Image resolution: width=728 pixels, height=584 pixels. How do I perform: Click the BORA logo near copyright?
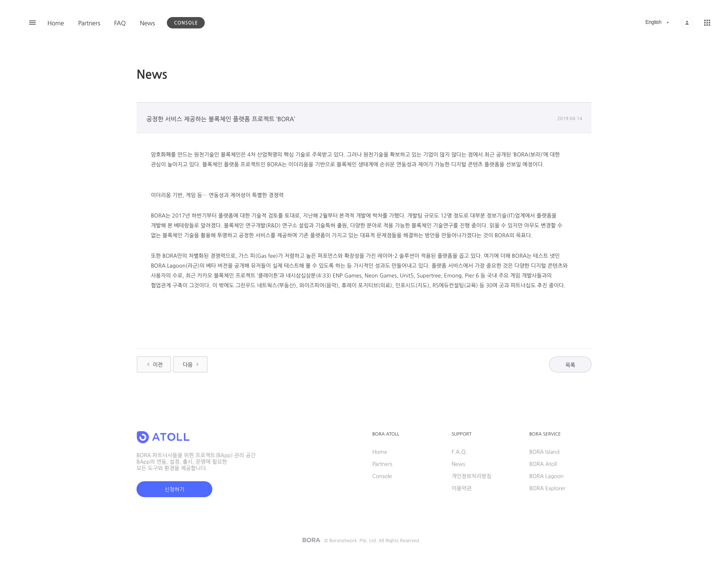coord(311,540)
